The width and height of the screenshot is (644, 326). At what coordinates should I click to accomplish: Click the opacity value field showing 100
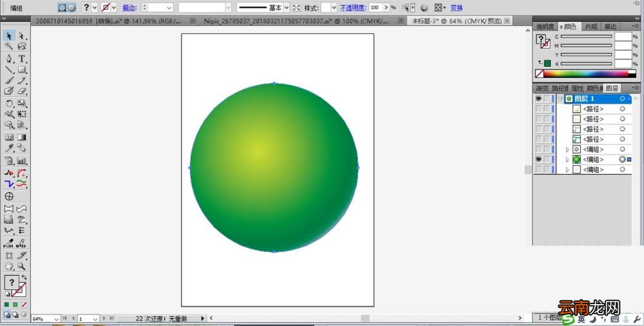(x=375, y=7)
